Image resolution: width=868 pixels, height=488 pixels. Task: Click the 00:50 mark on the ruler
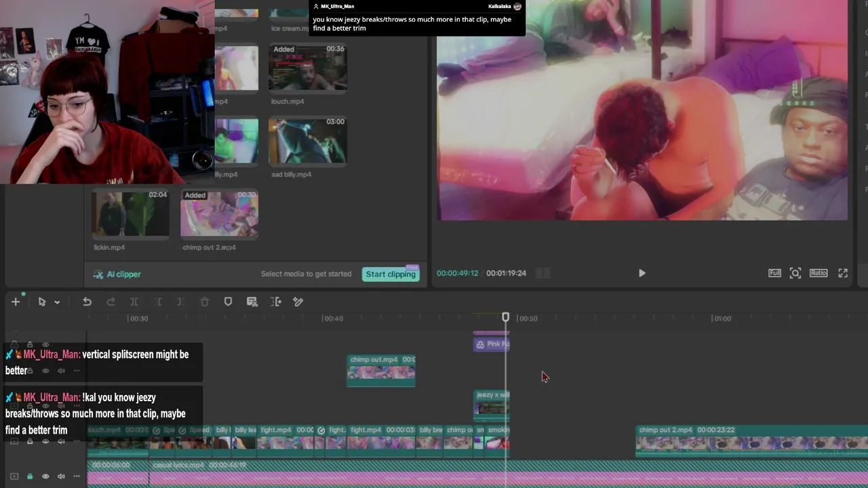(x=528, y=319)
